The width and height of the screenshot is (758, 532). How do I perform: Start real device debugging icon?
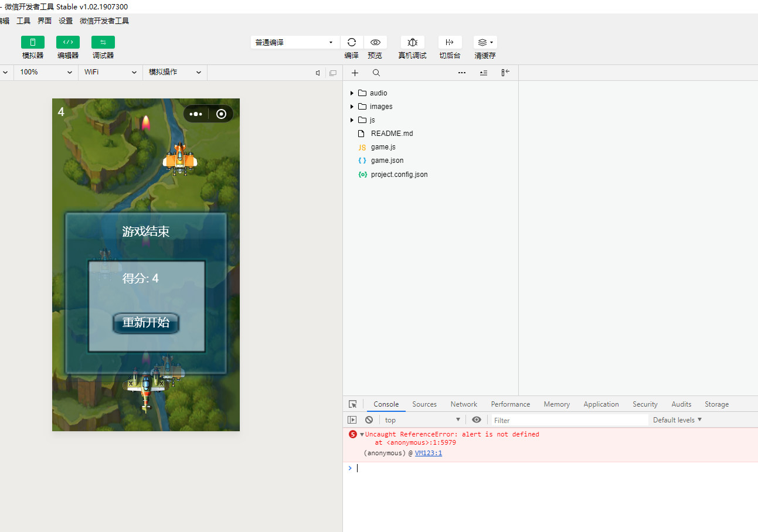tap(412, 42)
